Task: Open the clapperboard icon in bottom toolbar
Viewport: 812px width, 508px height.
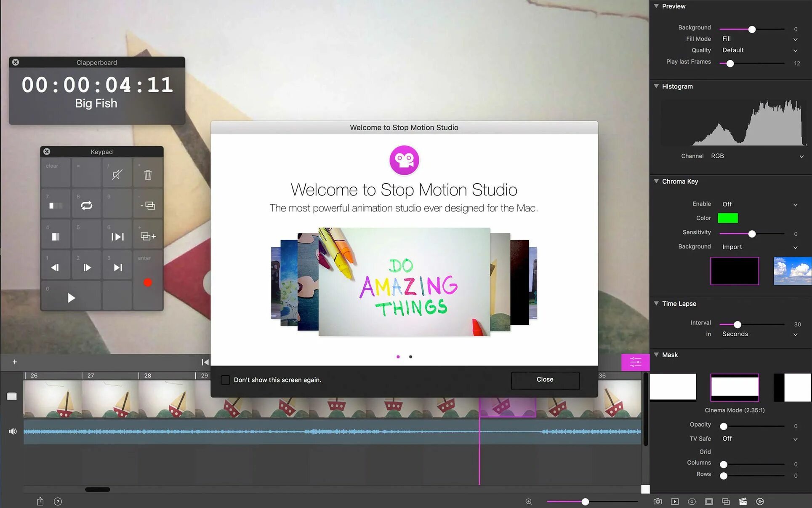Action: pyautogui.click(x=743, y=501)
